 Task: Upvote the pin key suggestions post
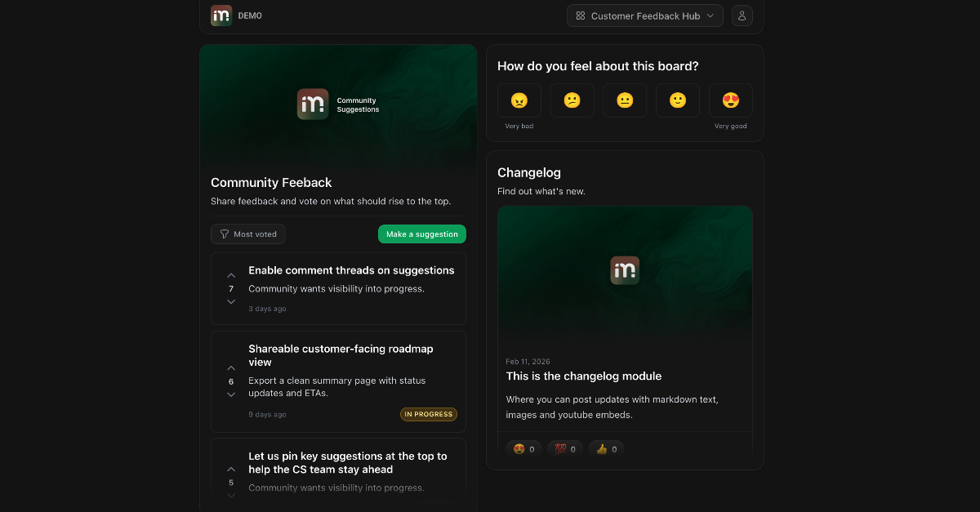(x=231, y=470)
